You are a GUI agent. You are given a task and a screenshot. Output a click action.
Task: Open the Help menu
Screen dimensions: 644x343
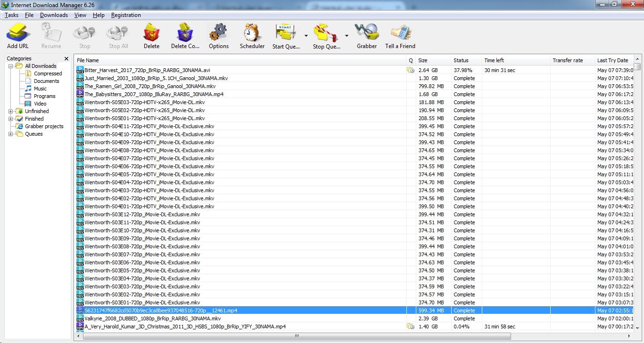point(99,15)
